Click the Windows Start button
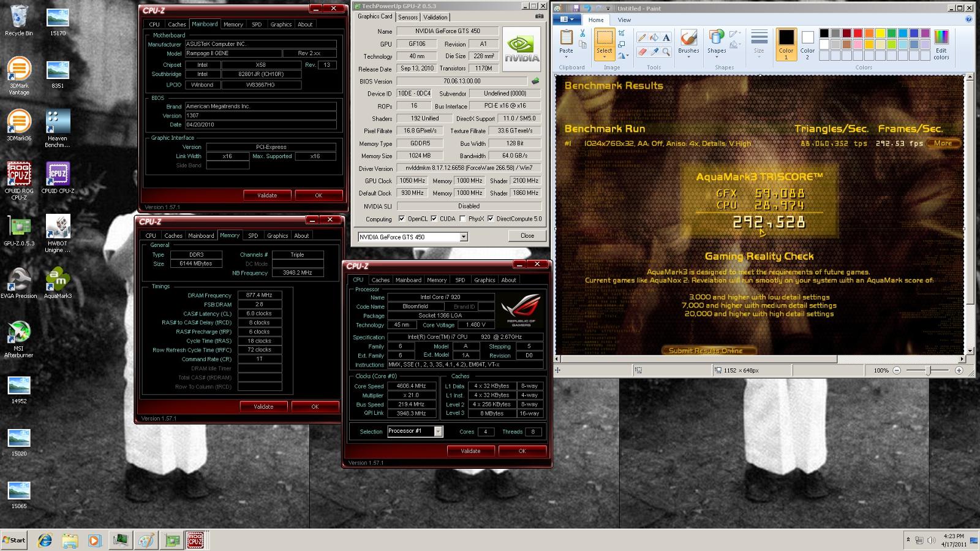The image size is (980, 551). tap(14, 540)
